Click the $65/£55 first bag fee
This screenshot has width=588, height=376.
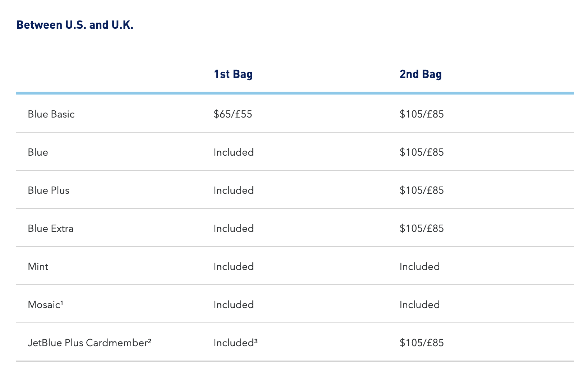pos(233,114)
